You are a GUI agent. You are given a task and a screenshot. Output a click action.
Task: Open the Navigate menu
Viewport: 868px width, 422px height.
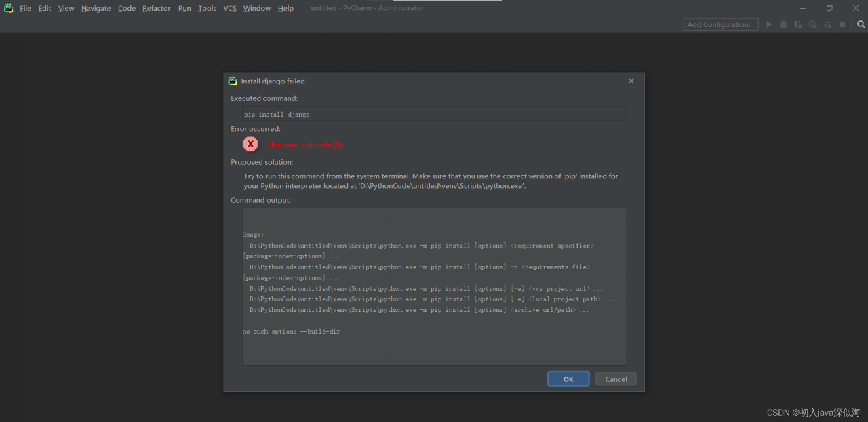pyautogui.click(x=96, y=8)
